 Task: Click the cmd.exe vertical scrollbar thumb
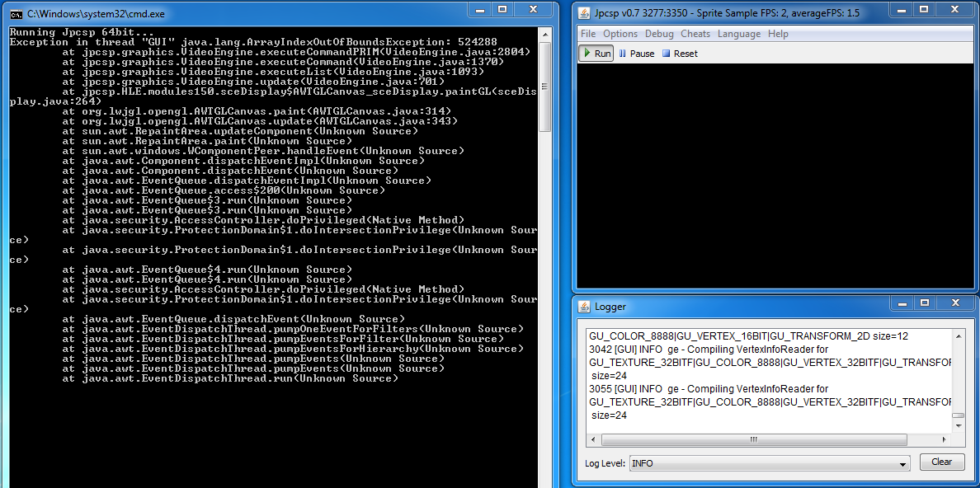tap(544, 85)
